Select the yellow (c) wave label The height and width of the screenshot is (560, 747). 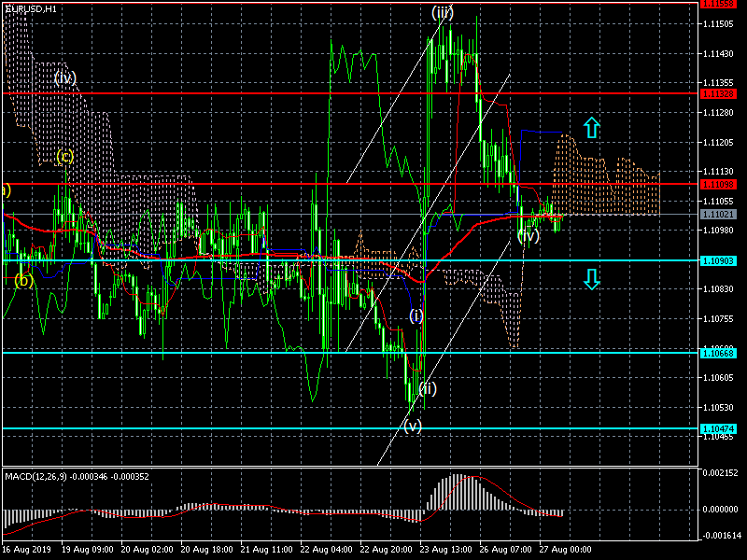click(64, 157)
